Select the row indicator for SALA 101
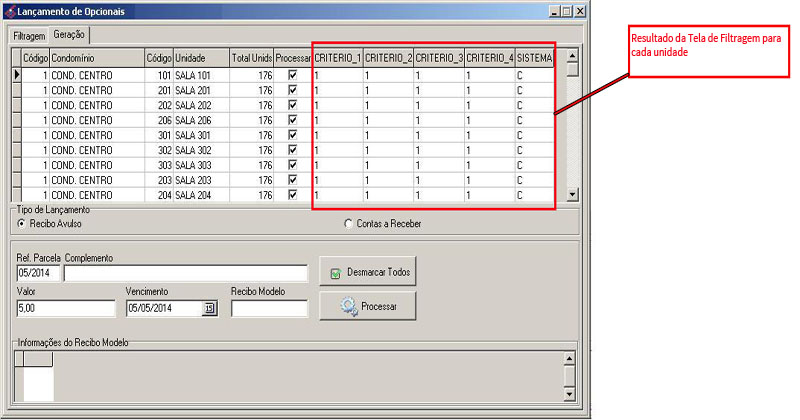800x420 pixels. point(17,75)
